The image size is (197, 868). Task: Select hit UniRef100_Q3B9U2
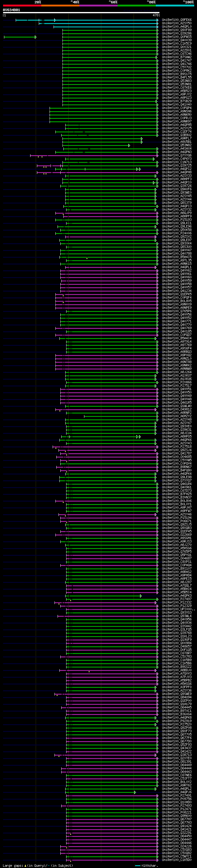[x=177, y=135]
